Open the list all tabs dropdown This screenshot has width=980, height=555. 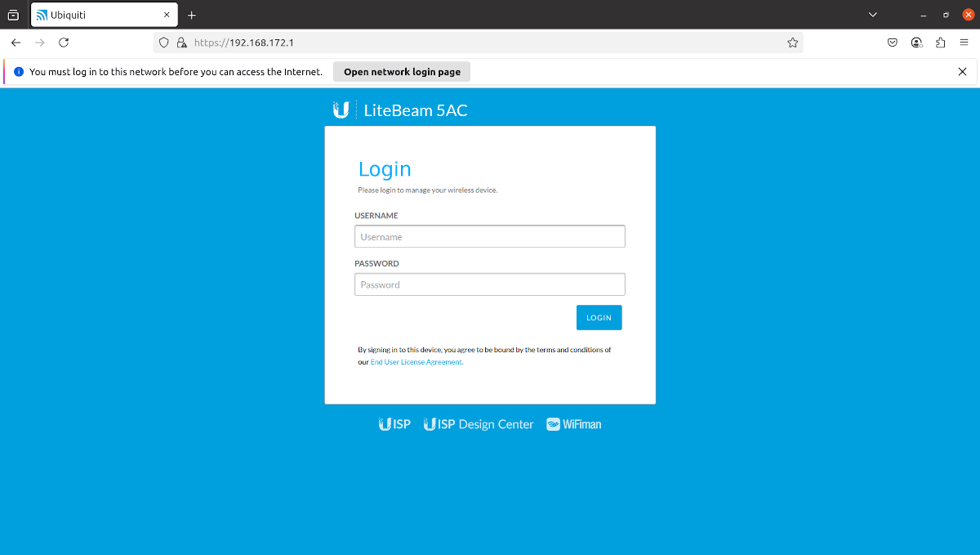(872, 14)
